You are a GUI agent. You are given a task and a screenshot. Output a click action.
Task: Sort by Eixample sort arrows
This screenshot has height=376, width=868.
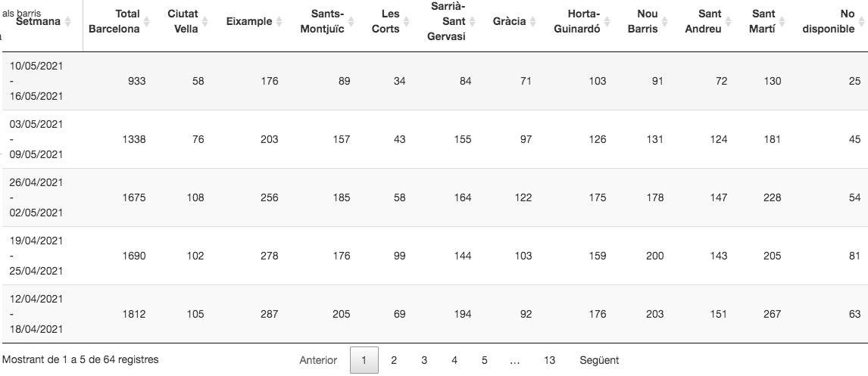(x=279, y=22)
